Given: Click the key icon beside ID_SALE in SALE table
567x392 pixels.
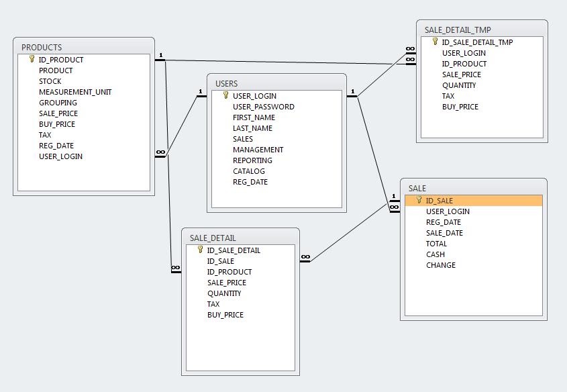Looking at the screenshot, I should pyautogui.click(x=419, y=200).
